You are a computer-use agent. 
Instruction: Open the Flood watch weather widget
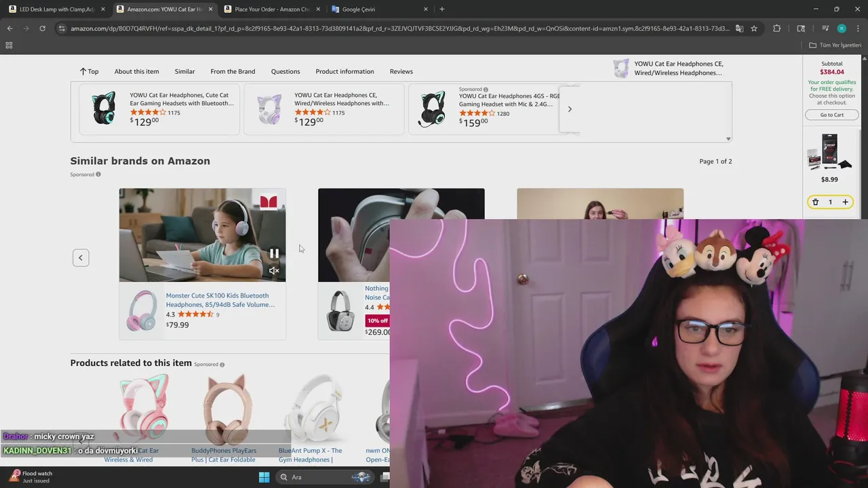pyautogui.click(x=31, y=477)
